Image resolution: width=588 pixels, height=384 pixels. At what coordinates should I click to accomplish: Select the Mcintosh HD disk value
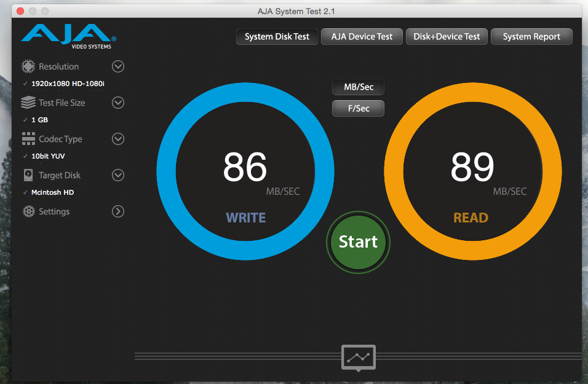52,192
